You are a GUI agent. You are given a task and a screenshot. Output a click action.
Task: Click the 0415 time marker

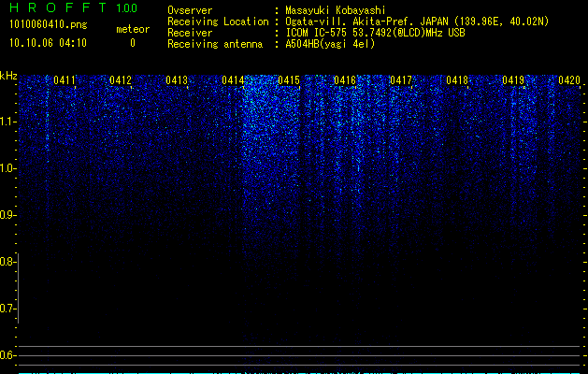289,80
